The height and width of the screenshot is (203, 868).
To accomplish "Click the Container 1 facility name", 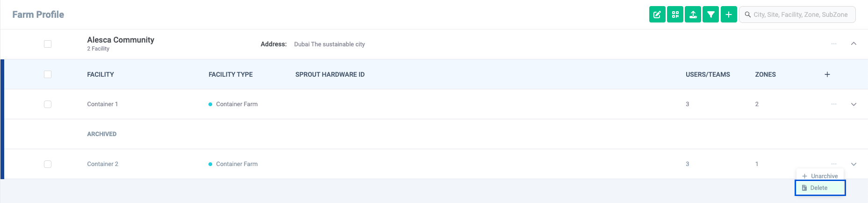I will click(102, 104).
